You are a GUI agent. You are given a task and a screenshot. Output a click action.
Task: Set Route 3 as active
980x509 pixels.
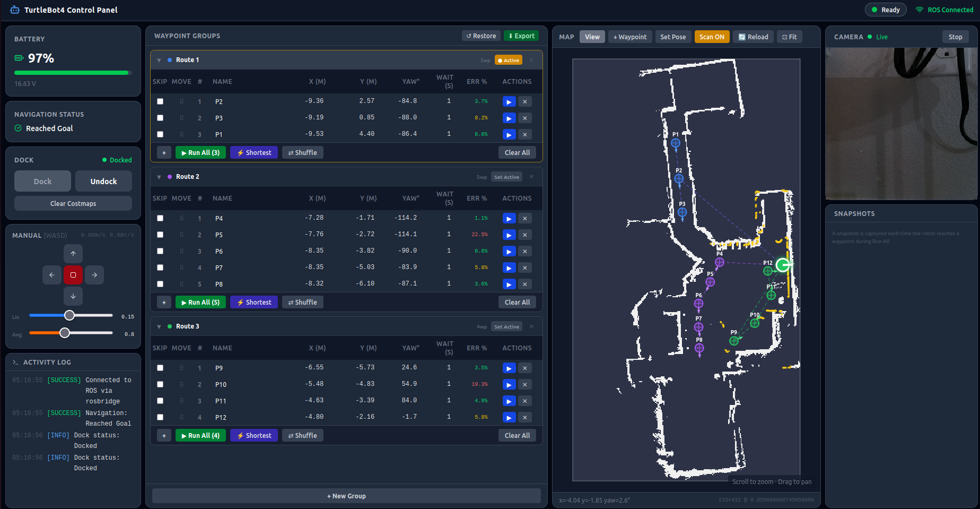click(x=506, y=327)
